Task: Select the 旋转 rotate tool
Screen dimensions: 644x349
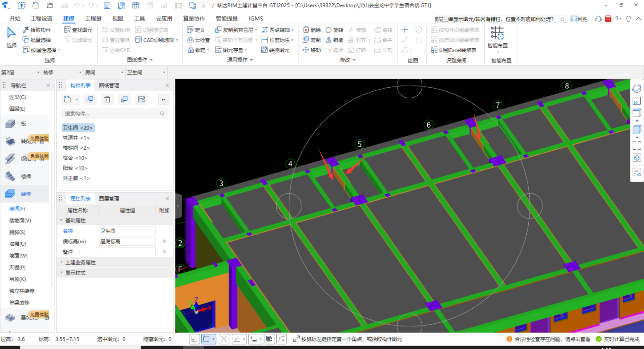Action: pyautogui.click(x=334, y=30)
